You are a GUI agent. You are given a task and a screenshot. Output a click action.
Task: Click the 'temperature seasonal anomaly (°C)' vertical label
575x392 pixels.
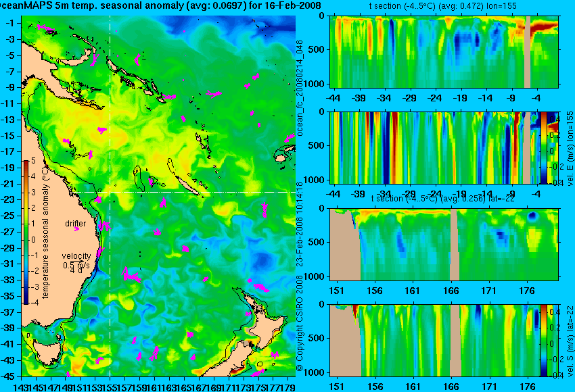point(45,232)
